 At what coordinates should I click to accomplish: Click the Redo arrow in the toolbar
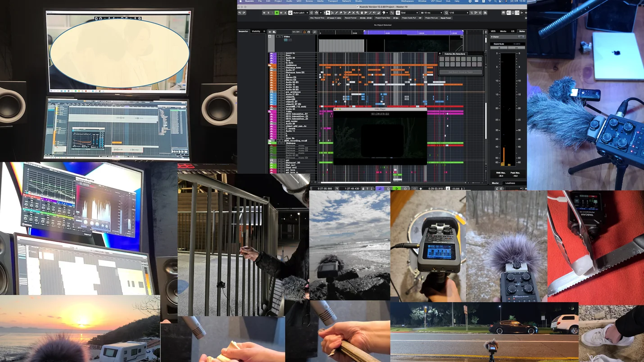point(244,13)
